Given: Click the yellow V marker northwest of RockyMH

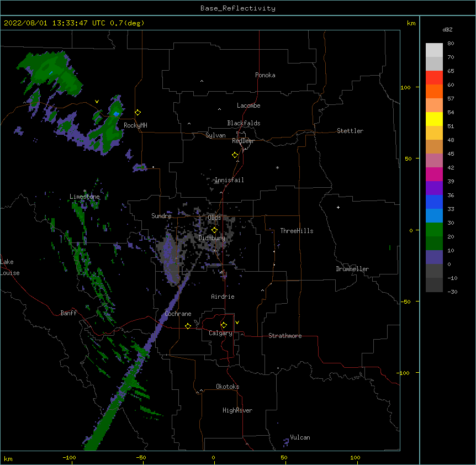Looking at the screenshot, I should [97, 102].
